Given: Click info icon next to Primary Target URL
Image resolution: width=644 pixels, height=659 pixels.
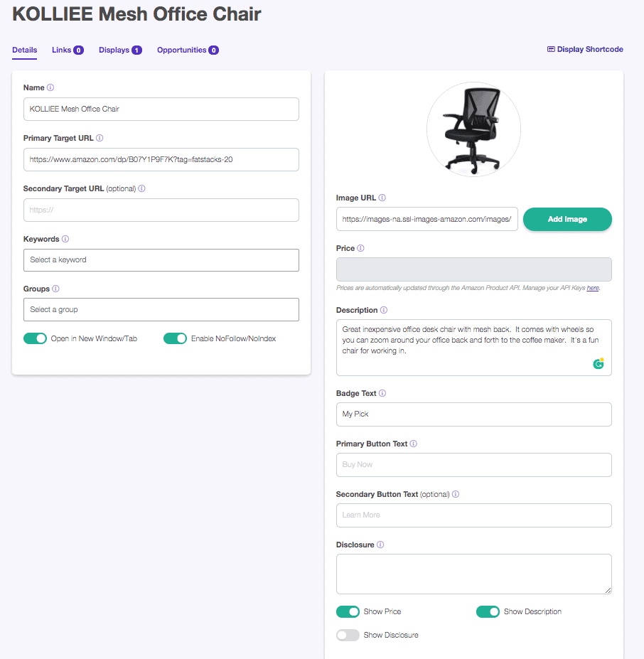Looking at the screenshot, I should coord(100,139).
